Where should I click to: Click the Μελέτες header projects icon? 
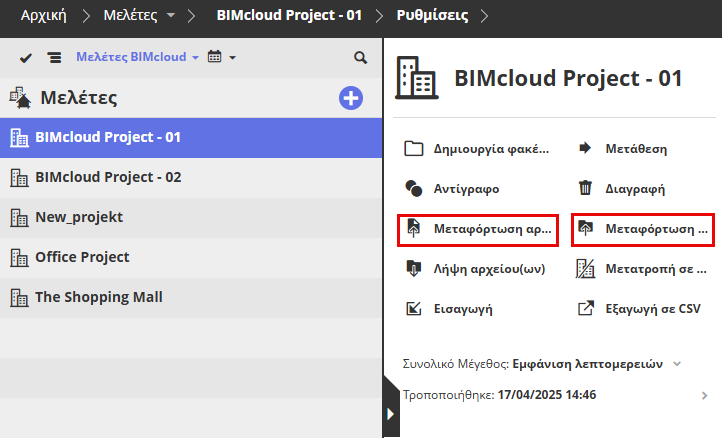pos(20,98)
